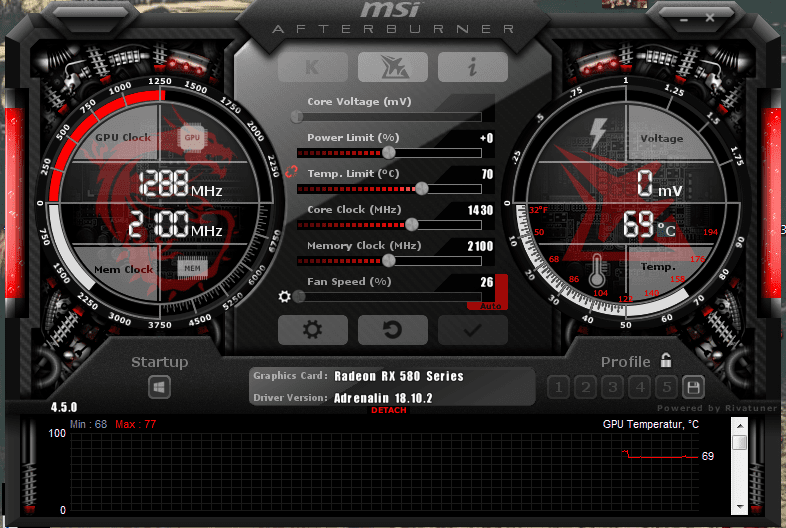Open the Kombustor K button
The width and height of the screenshot is (786, 528).
pyautogui.click(x=313, y=67)
